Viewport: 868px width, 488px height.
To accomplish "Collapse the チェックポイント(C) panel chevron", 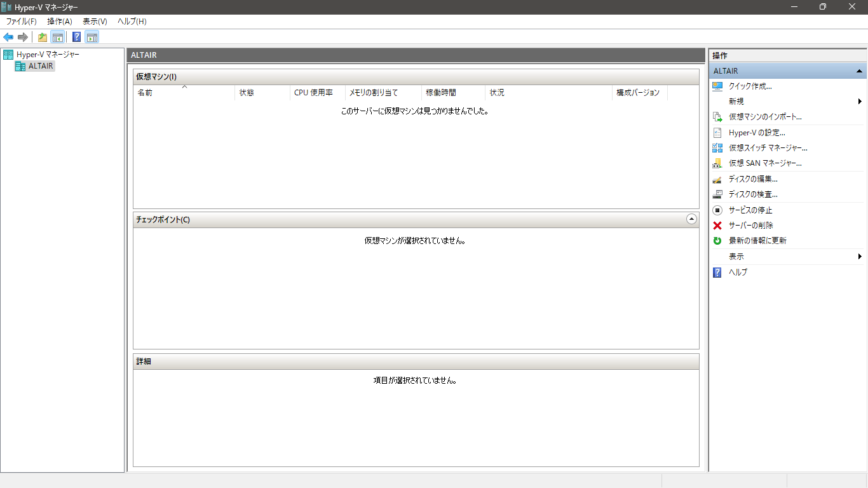I will click(692, 219).
